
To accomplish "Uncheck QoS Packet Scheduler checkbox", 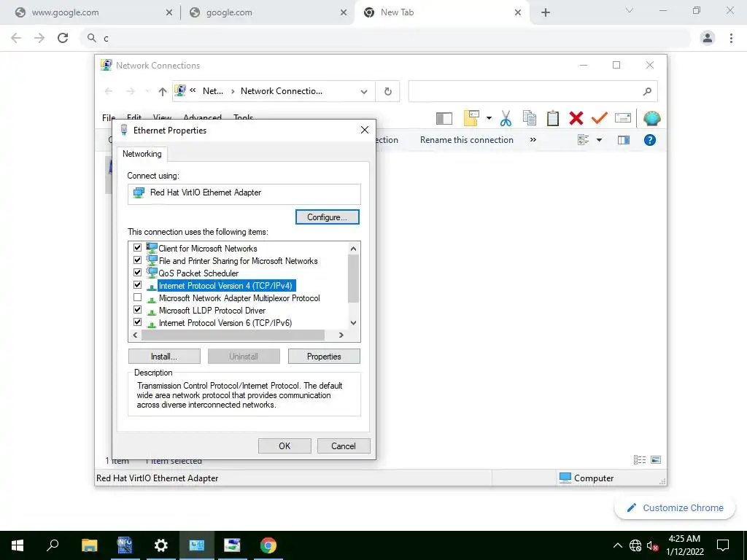I will tap(138, 273).
